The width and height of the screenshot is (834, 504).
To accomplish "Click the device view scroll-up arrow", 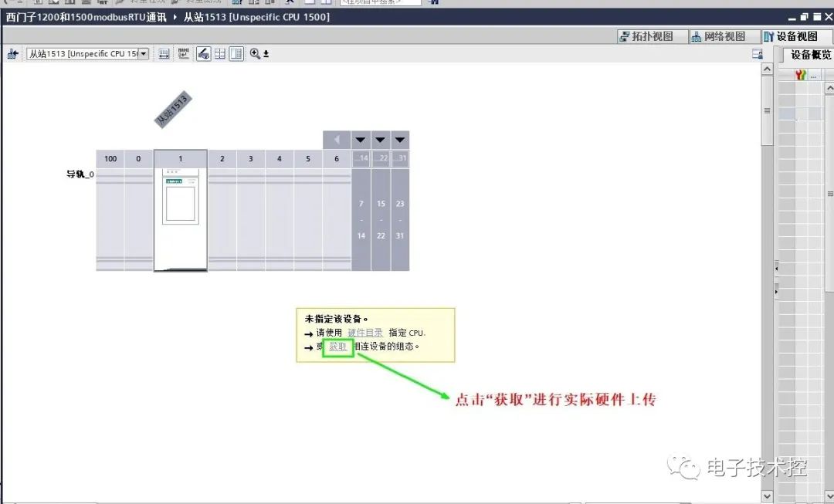I will 767,69.
